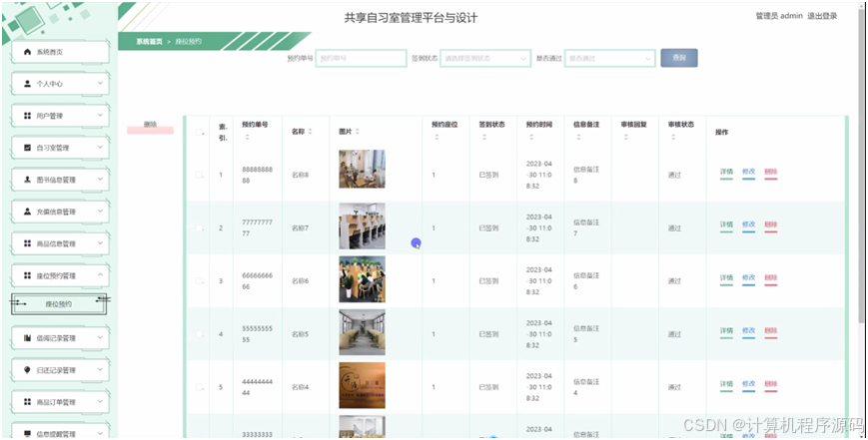Sort table by 审核状态 column arrows
Viewport: 868px width, 440px height.
(673, 137)
